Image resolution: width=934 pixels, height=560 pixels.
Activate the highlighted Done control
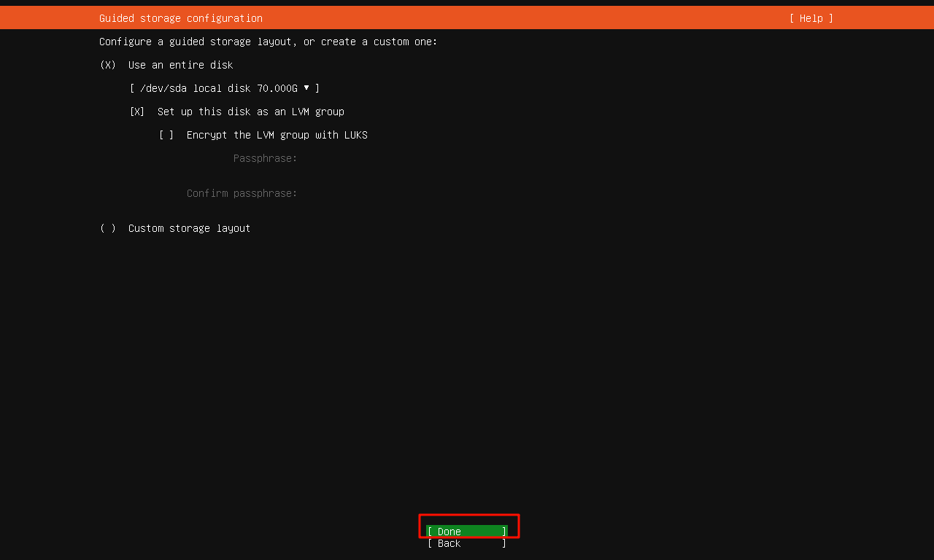467,532
